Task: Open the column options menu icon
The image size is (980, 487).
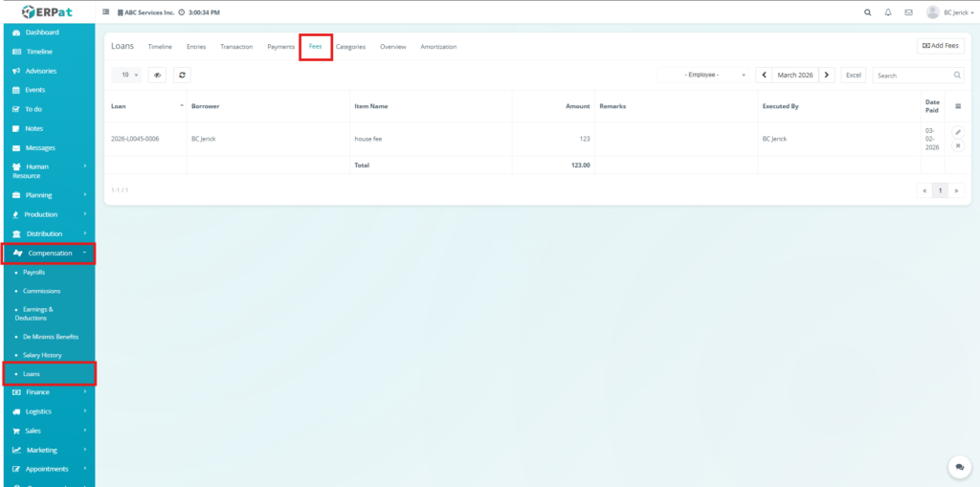Action: click(958, 106)
